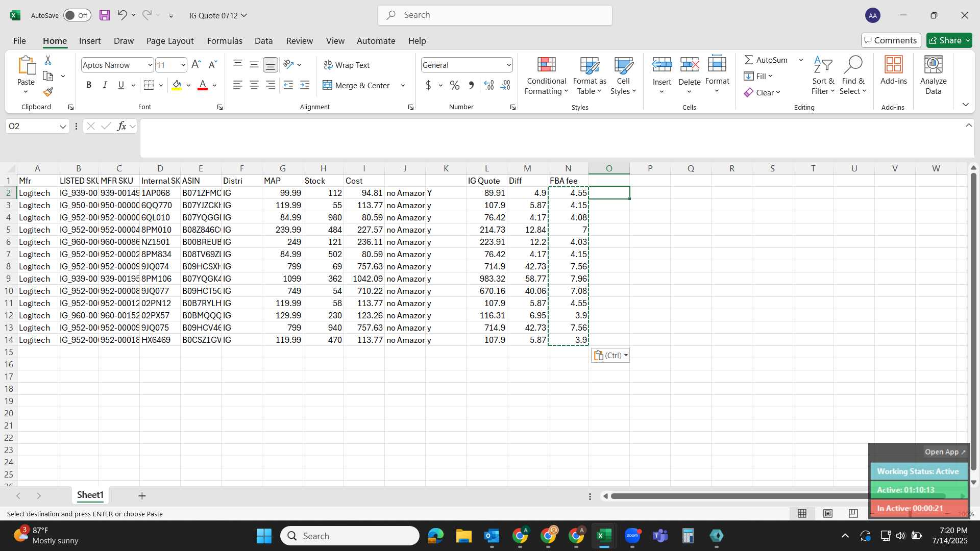Toggle Underline formatting
The image size is (980, 551).
(x=121, y=85)
